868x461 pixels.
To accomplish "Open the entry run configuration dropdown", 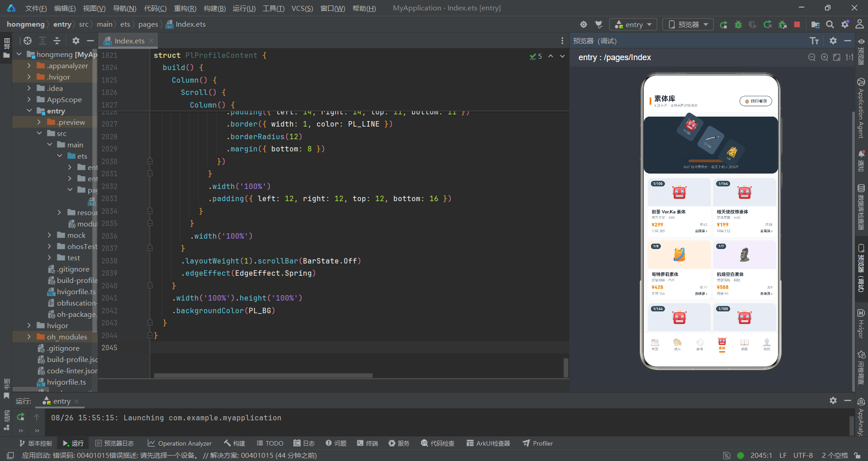I will [633, 24].
